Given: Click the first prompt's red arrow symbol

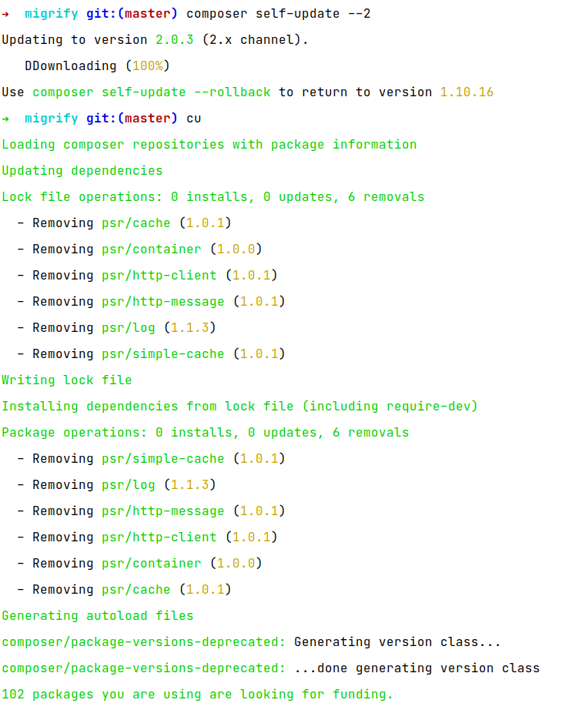Looking at the screenshot, I should (x=5, y=14).
